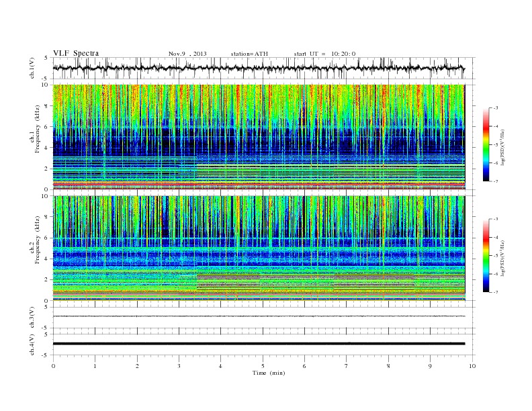This screenshot has height=411, width=532.
Task: Click the time axis tick label '5'
Action: 263,366
